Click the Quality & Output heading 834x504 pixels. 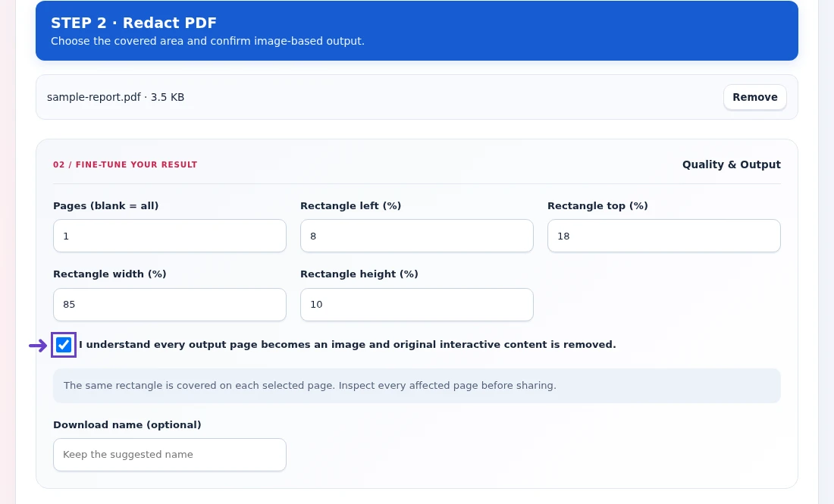(x=732, y=164)
